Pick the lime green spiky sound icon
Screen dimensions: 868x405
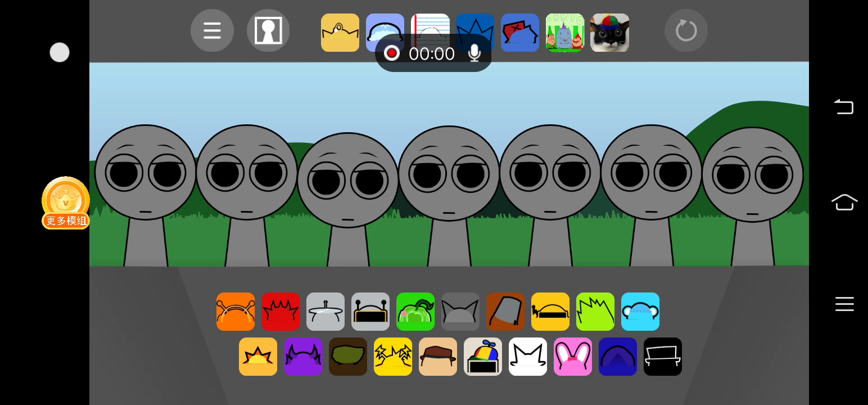click(595, 312)
